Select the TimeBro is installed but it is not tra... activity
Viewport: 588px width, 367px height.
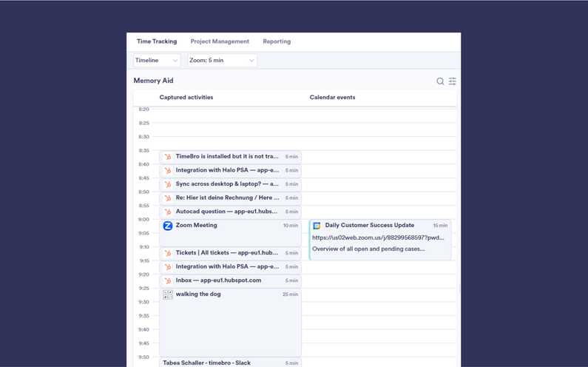[230, 156]
